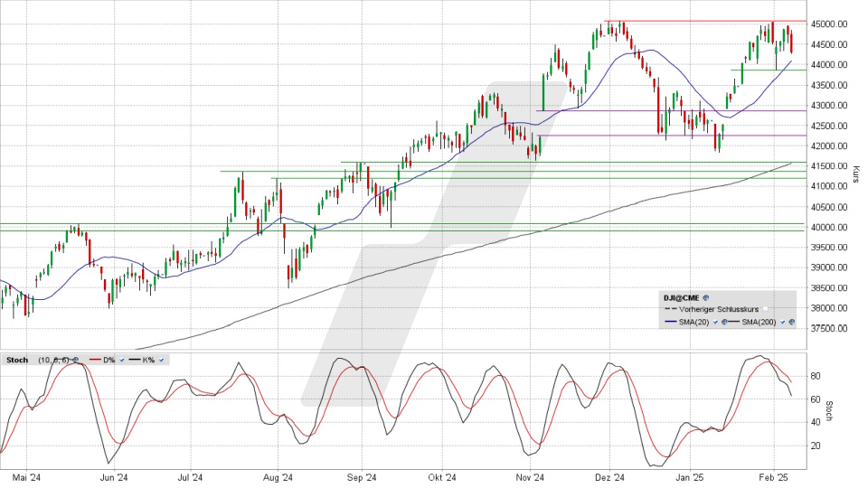Uncheck the K% line checkmark
This screenshot has width=868, height=488.
(x=161, y=360)
